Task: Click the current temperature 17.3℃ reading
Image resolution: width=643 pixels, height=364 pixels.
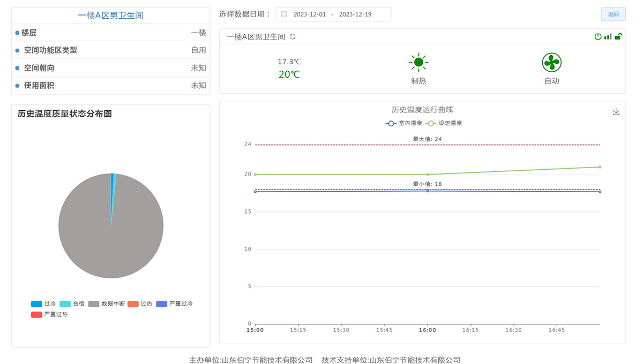Action: coord(289,62)
